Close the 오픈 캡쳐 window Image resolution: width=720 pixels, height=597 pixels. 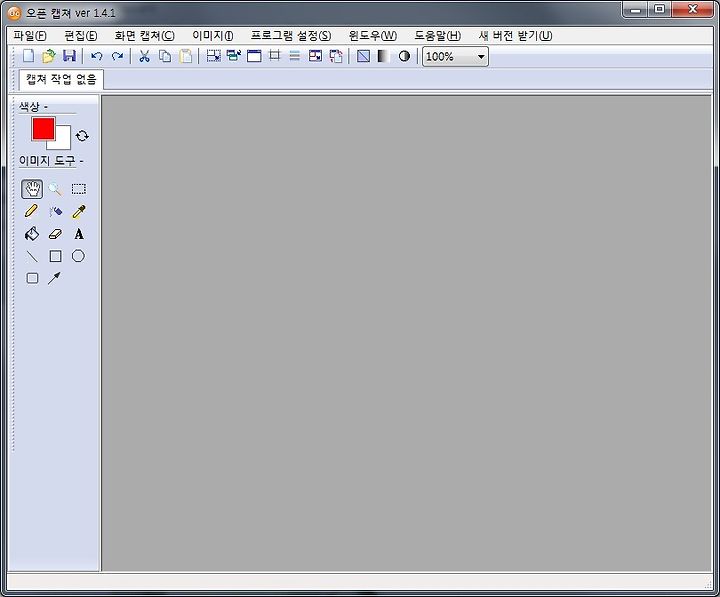pyautogui.click(x=692, y=10)
